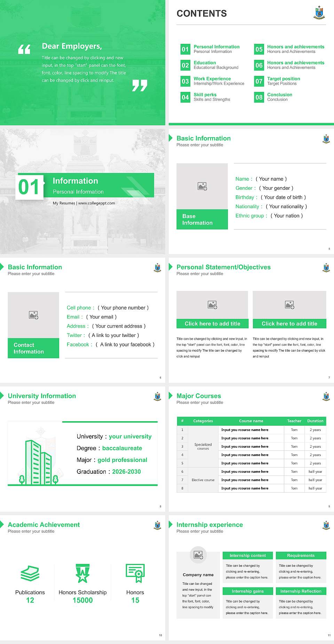Select the Conclusion contents entry
This screenshot has height=644, width=334.
280,97
